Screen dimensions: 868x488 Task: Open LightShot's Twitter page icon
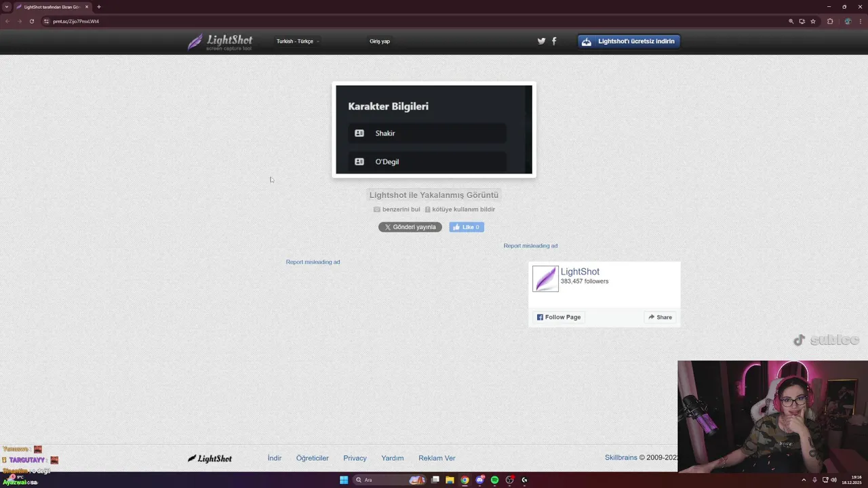point(541,41)
